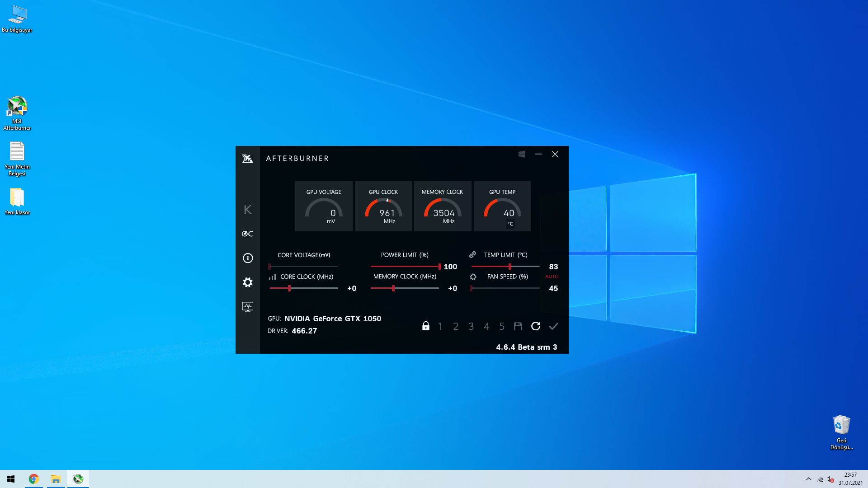Viewport: 868px width, 488px height.
Task: Click the Power Limit slider handle
Action: 439,267
